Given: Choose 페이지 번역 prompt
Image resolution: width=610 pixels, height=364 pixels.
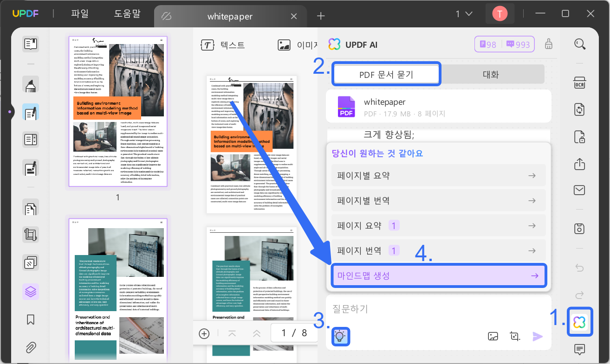Looking at the screenshot, I should [x=439, y=251].
